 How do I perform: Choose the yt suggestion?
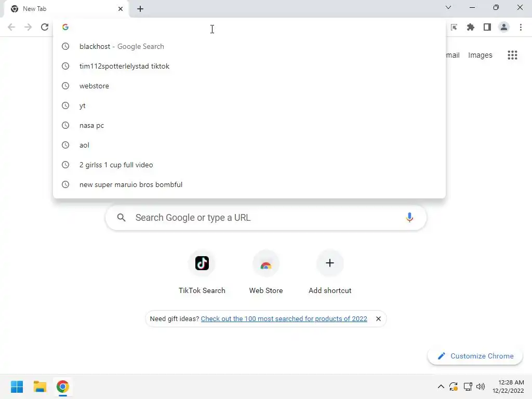coord(249,105)
